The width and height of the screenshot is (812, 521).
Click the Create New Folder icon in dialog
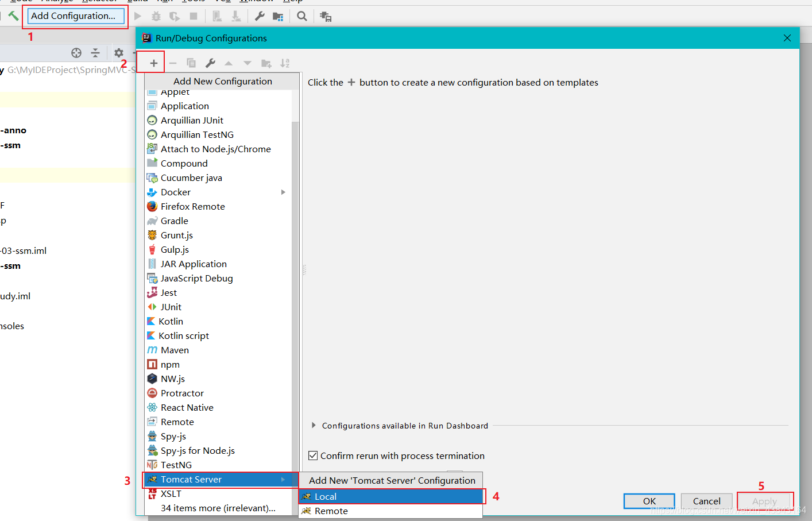pyautogui.click(x=266, y=63)
